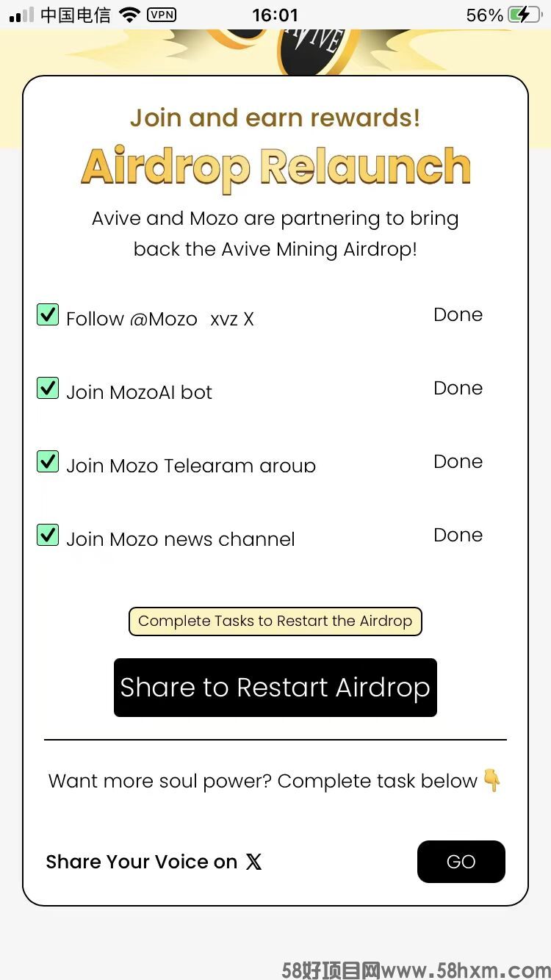This screenshot has height=980, width=551.
Task: Toggle the Join MozoAI bot checkbox
Action: click(x=48, y=388)
